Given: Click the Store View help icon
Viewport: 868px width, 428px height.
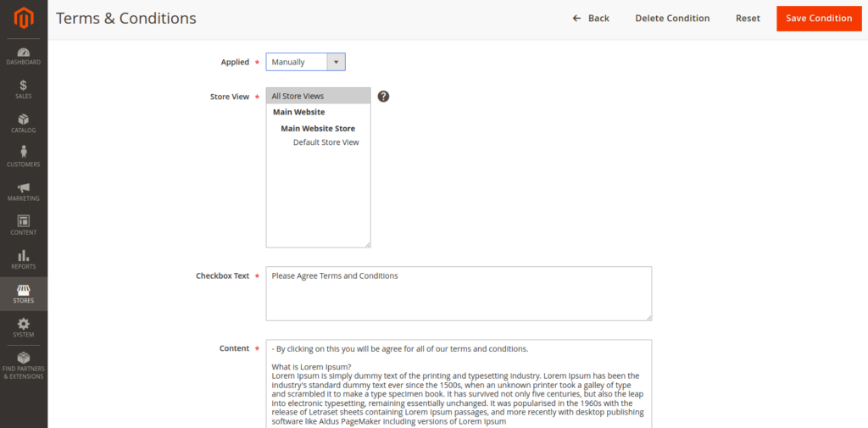Looking at the screenshot, I should point(383,97).
